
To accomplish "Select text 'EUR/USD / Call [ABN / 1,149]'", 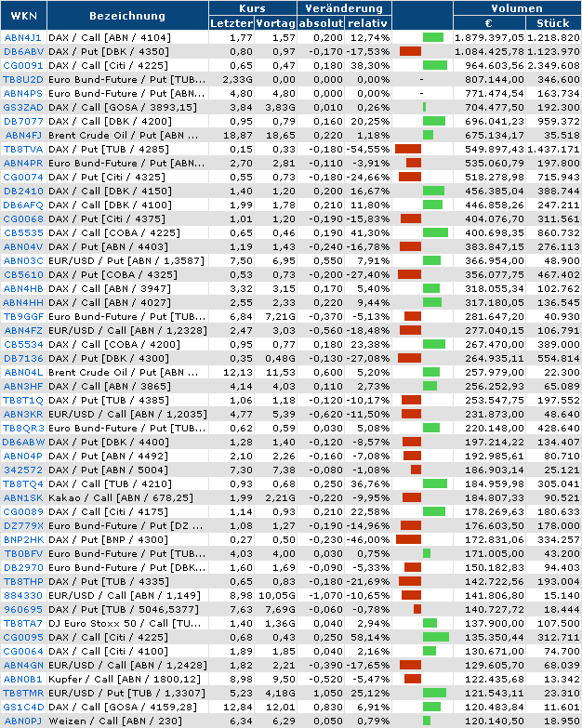I will pyautogui.click(x=125, y=595).
